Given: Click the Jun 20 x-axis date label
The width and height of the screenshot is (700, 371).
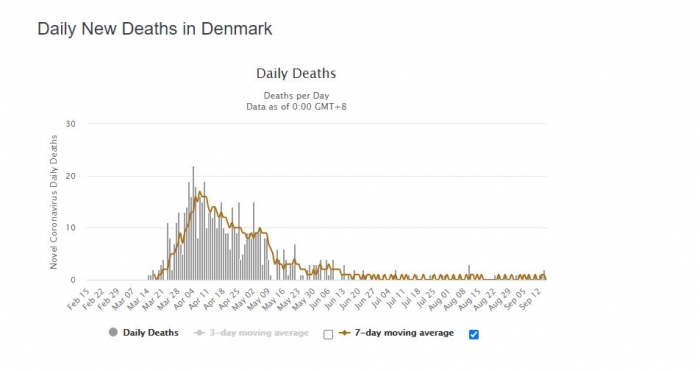Looking at the screenshot, I should point(350,299).
